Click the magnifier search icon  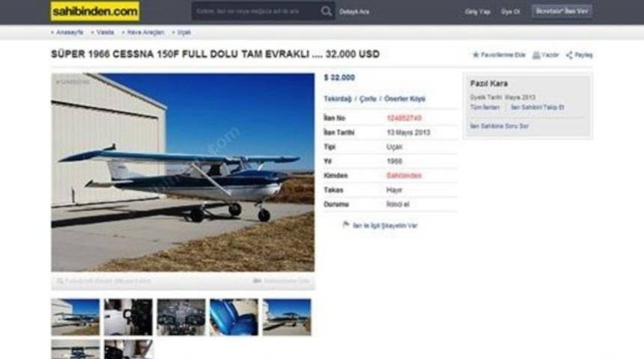pos(326,11)
